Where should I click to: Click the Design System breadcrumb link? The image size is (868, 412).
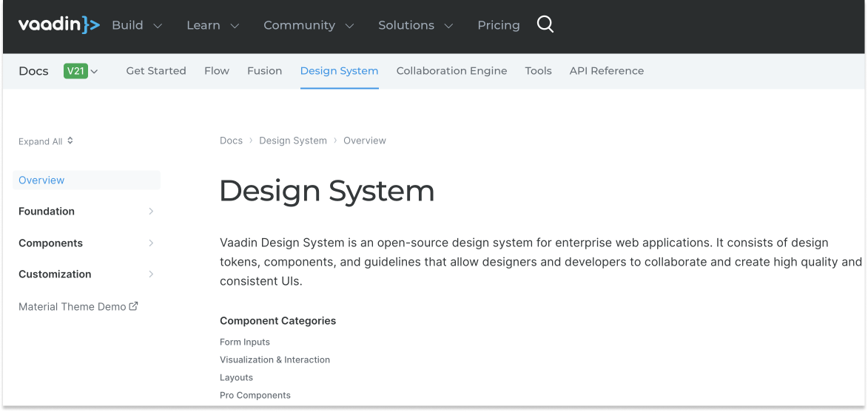click(x=293, y=141)
